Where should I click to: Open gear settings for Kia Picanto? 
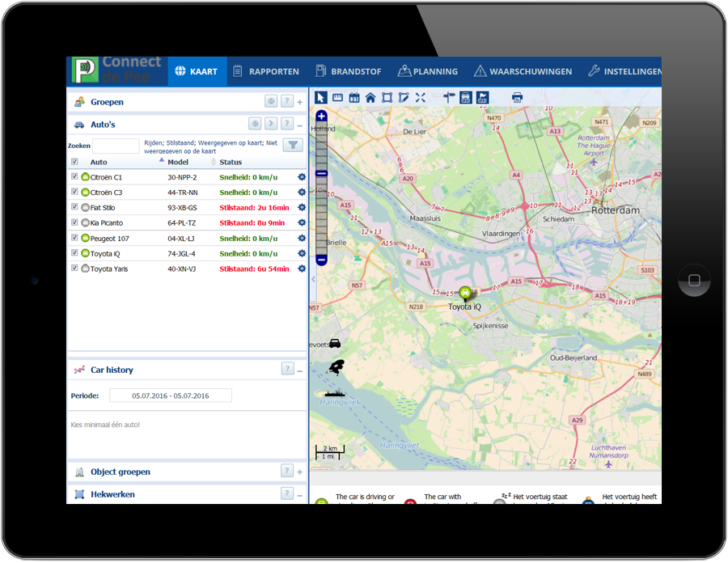(x=302, y=222)
